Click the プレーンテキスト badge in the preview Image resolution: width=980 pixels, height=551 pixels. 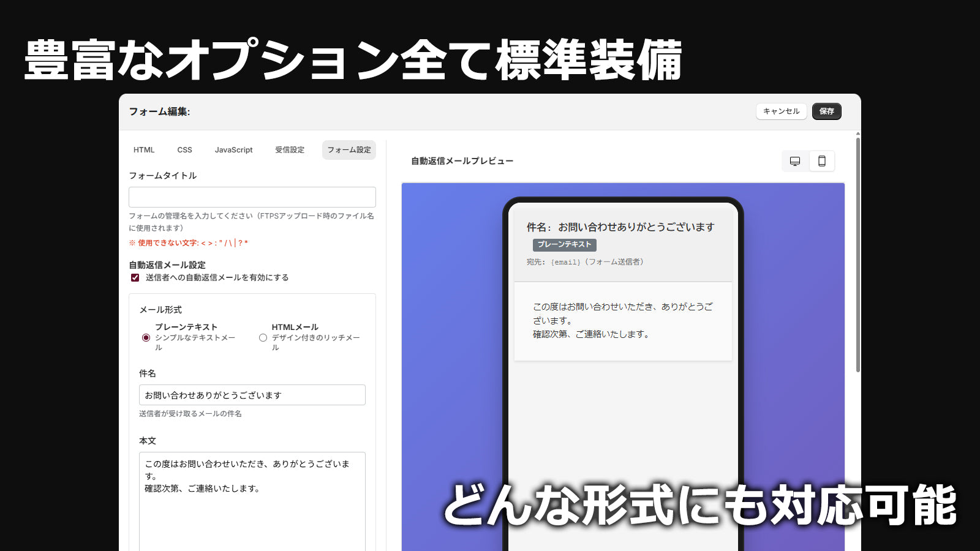564,245
